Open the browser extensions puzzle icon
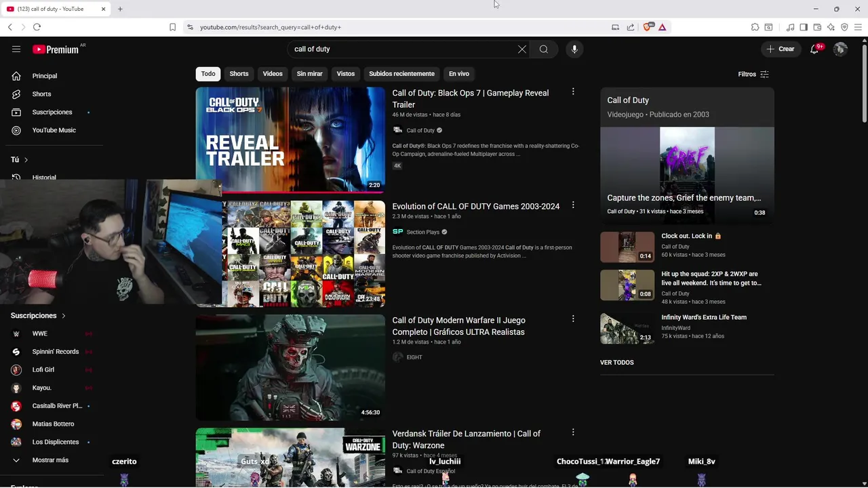Viewport: 868px width, 488px height. pos(755,27)
